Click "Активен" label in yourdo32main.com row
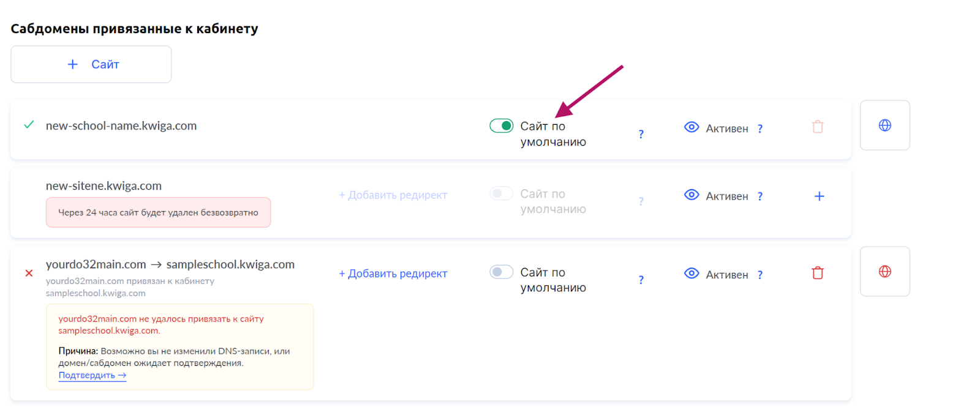This screenshot has width=980, height=410. pyautogui.click(x=727, y=275)
